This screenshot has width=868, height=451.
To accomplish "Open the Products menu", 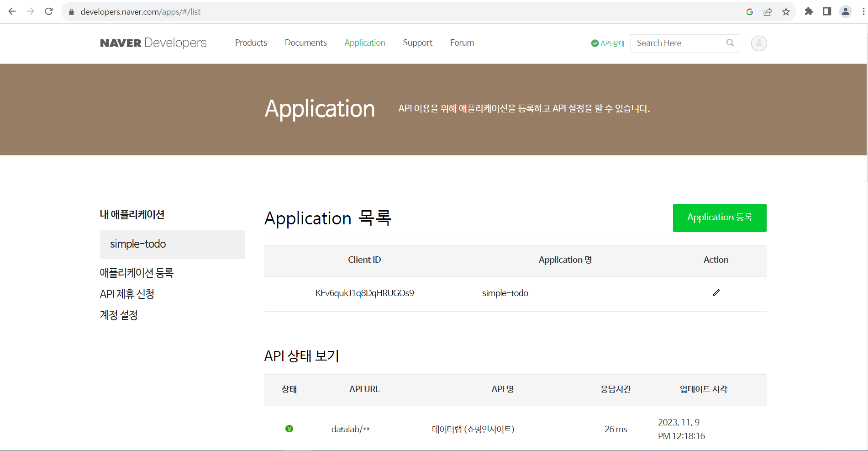I will click(x=251, y=43).
